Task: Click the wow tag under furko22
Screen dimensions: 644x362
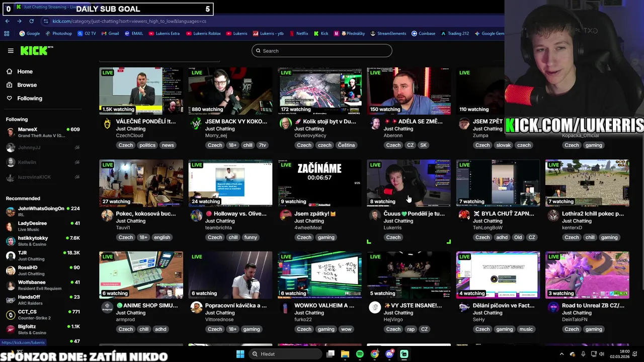Action: pos(346,329)
